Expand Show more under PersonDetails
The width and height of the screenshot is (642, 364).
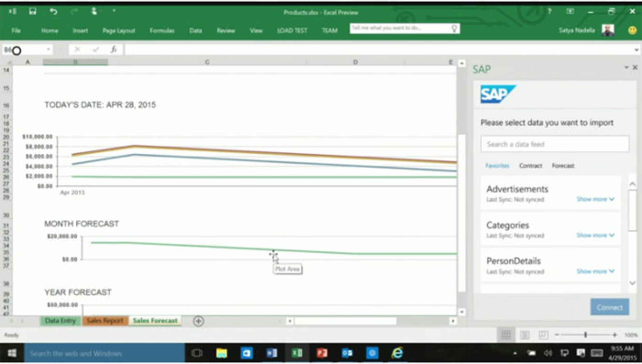click(x=595, y=271)
